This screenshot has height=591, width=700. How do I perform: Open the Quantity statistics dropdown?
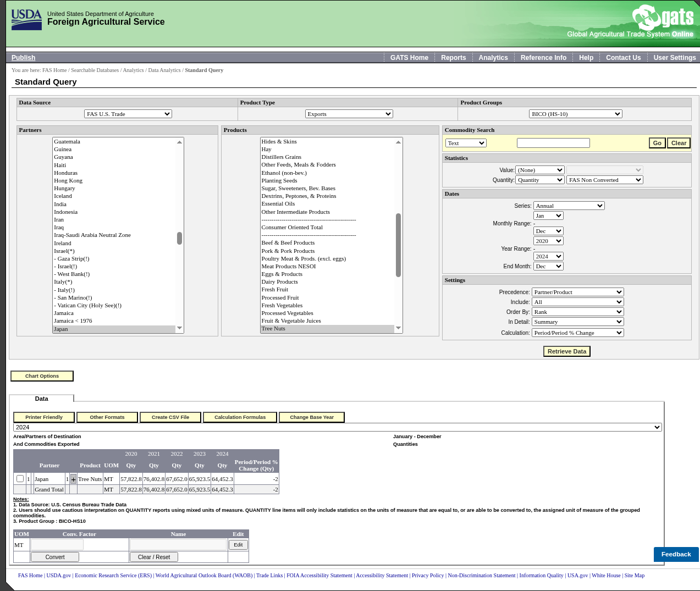pos(540,180)
